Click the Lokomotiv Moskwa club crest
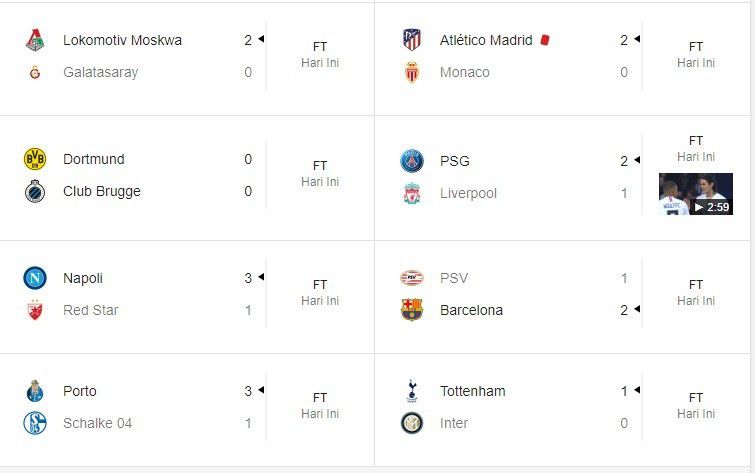 [35, 41]
